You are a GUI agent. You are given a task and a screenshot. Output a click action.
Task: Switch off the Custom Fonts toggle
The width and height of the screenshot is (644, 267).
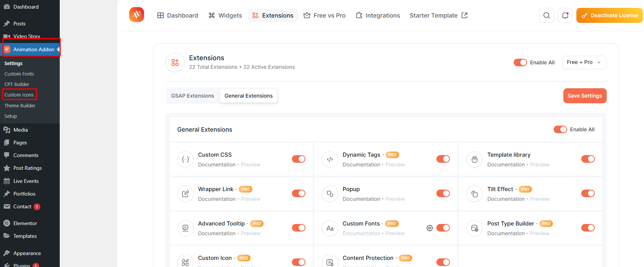pos(443,228)
